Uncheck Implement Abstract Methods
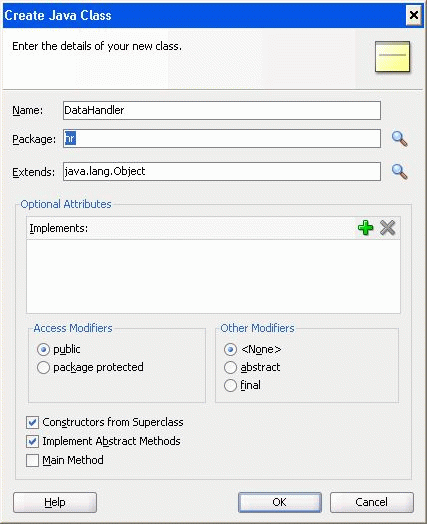This screenshot has width=427, height=524. [x=32, y=441]
